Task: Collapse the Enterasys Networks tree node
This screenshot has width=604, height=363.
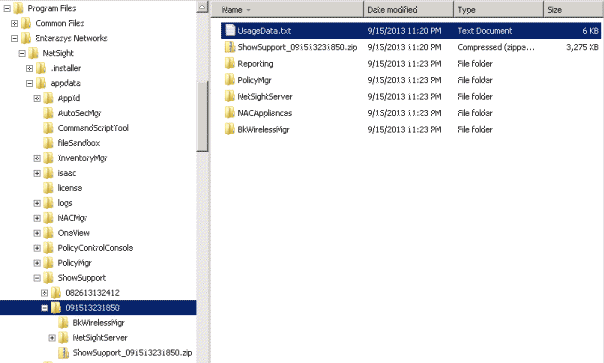Action: (x=15, y=38)
